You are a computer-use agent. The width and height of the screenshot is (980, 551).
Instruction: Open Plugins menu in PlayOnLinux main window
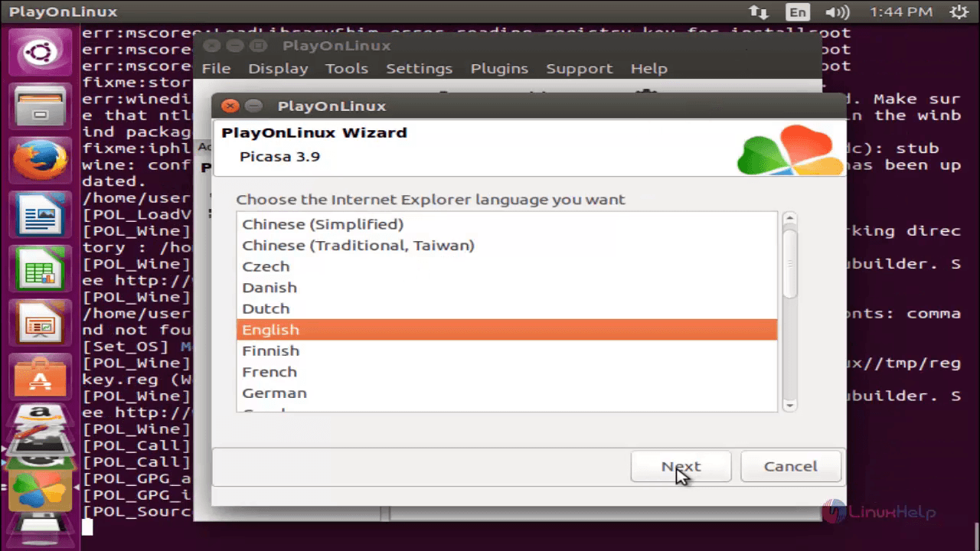(499, 68)
